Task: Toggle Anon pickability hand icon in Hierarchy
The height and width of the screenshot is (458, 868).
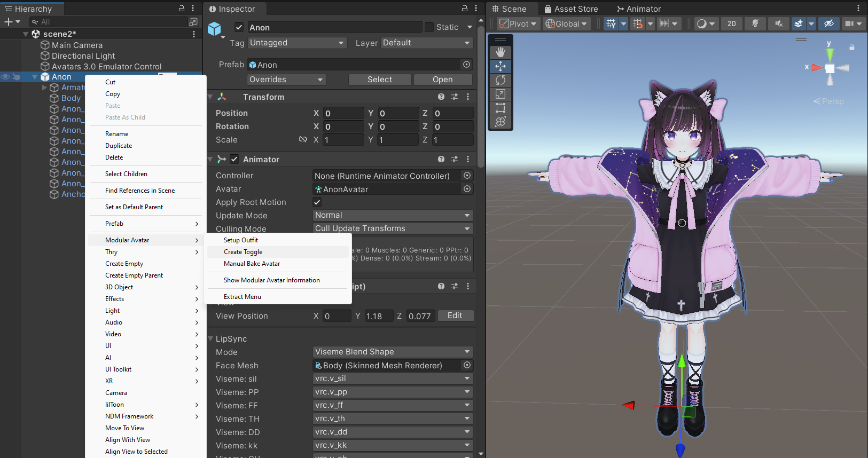Action: (16, 77)
